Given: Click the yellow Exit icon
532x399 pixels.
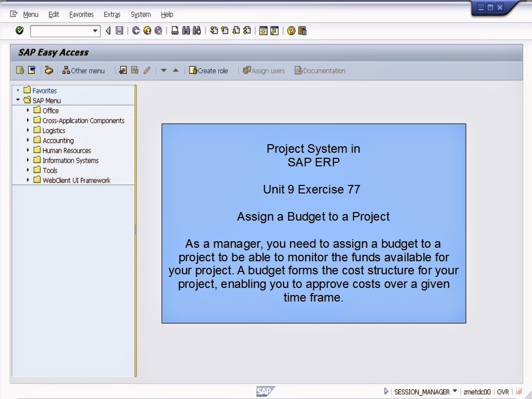Looking at the screenshot, I should 147,31.
